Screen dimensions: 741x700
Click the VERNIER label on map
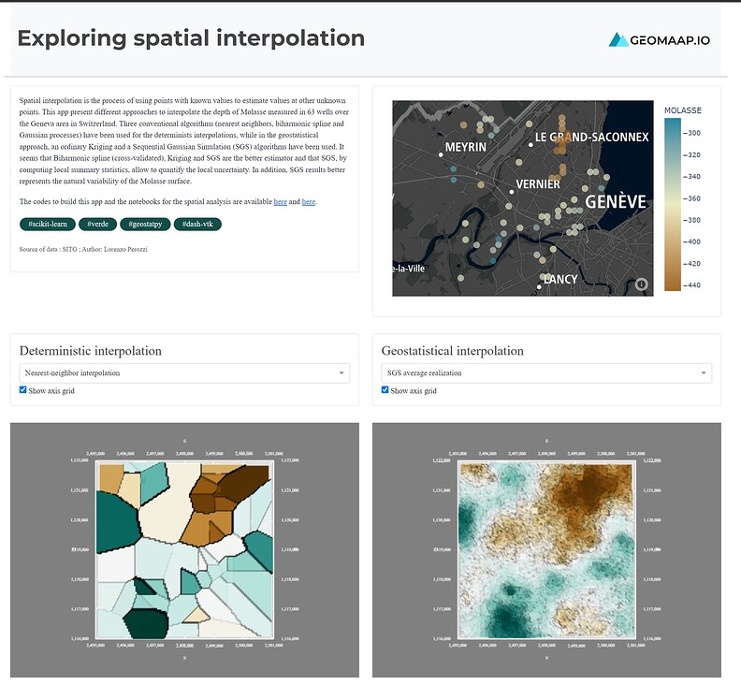tap(538, 183)
